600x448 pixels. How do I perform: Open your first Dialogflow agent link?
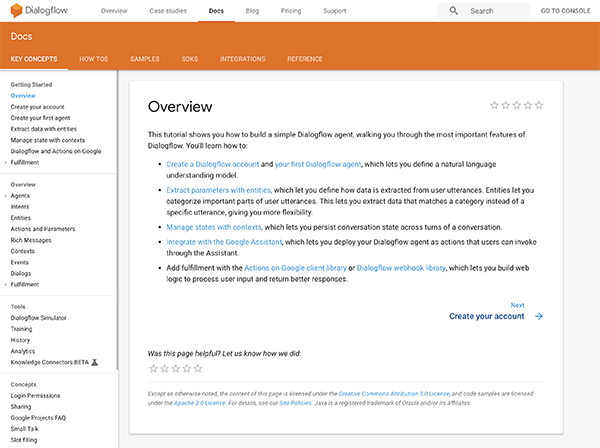point(318,164)
